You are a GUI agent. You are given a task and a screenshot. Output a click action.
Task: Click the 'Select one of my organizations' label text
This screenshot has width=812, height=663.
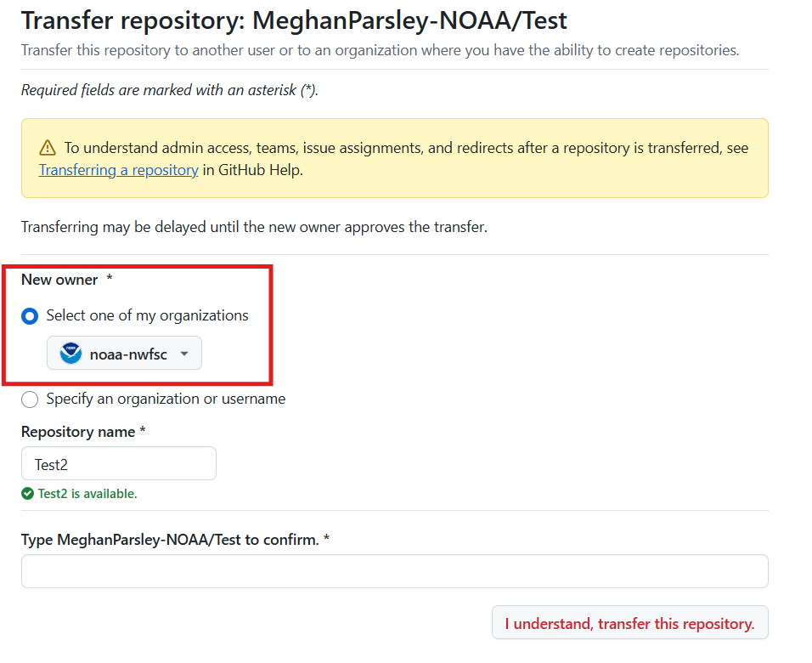[x=148, y=315]
